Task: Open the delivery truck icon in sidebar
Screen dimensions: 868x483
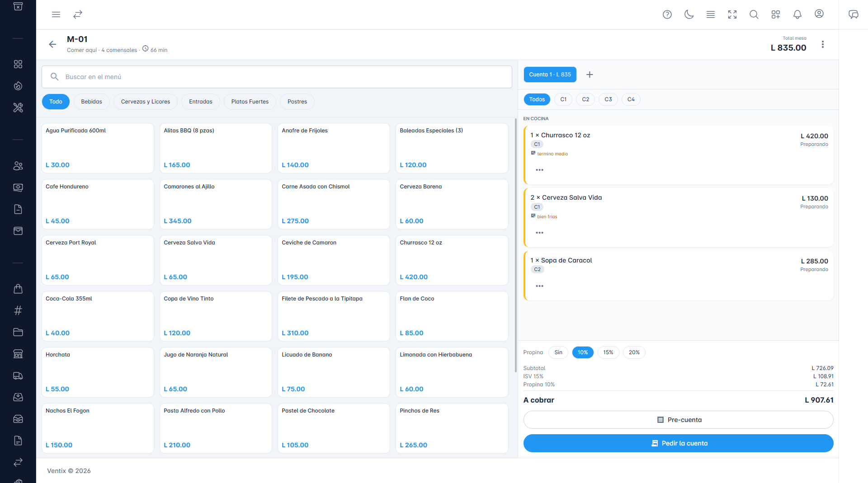Action: pos(18,375)
